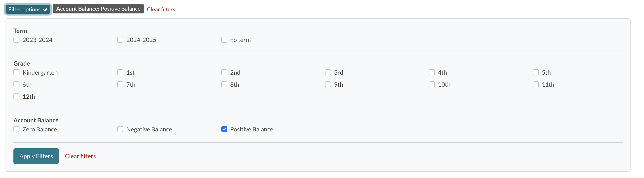The height and width of the screenshot is (178, 644).
Task: Check the 11th grade checkbox
Action: pyautogui.click(x=536, y=85)
